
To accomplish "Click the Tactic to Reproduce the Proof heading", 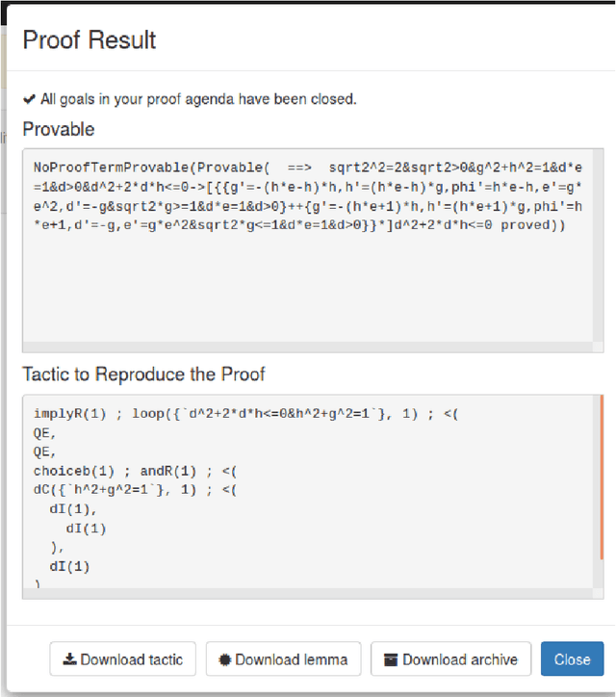I will 143,374.
